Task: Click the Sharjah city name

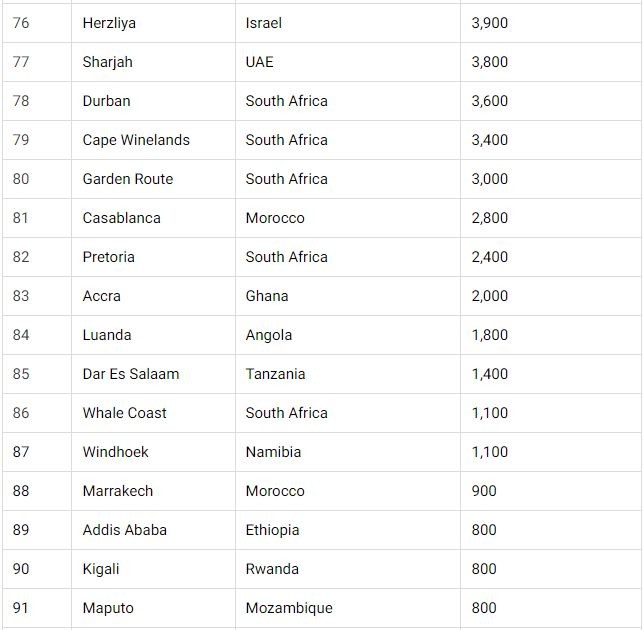Action: 107,62
